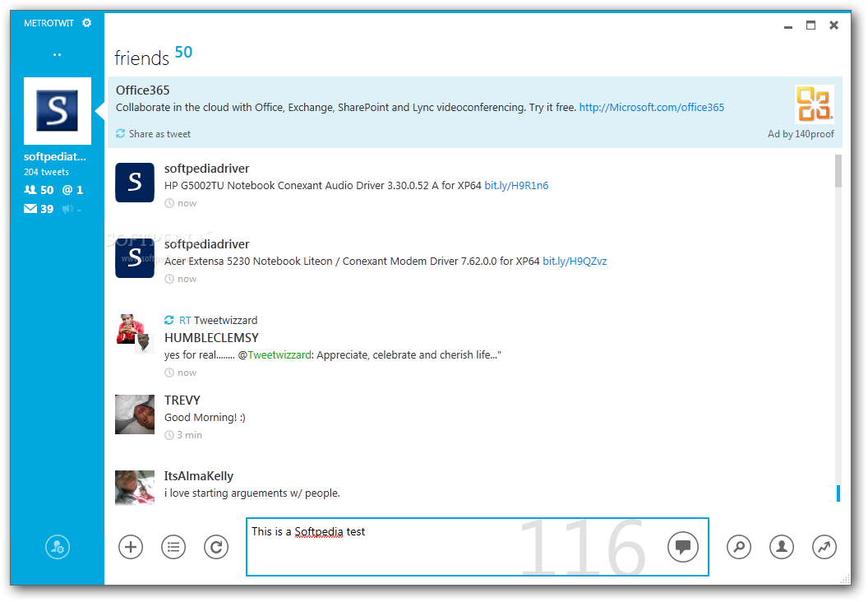Click the ItsAlmaKelly username
Screen dimensions: 868x602
199,476
